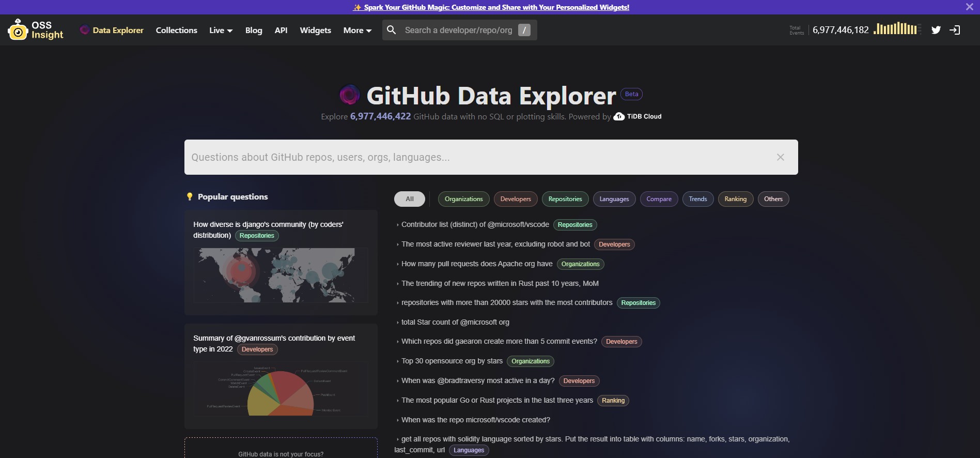Open gvanrossum contribution pie chart thumbnail
Image resolution: width=980 pixels, height=458 pixels.
tap(281, 388)
